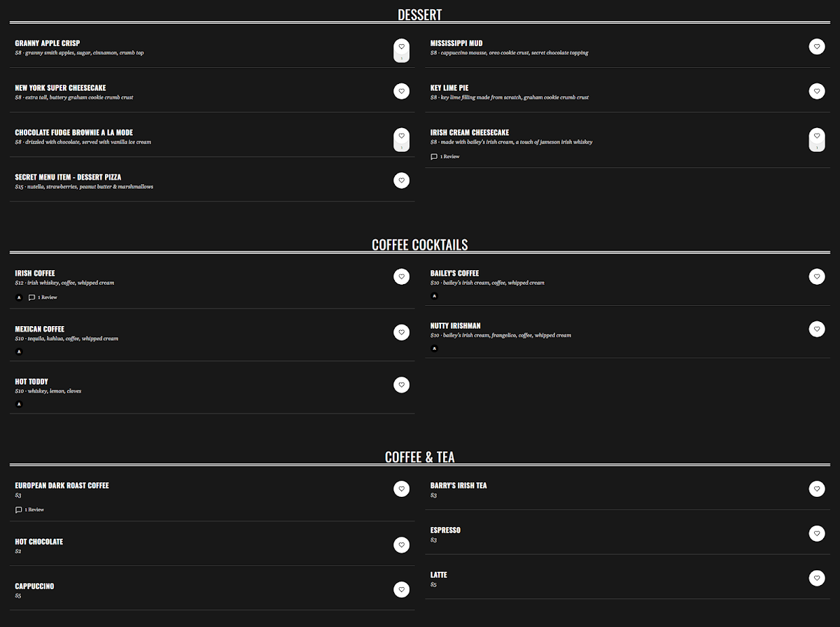This screenshot has width=840, height=627.
Task: Heart the Mississippi Mud dessert
Action: click(x=817, y=47)
